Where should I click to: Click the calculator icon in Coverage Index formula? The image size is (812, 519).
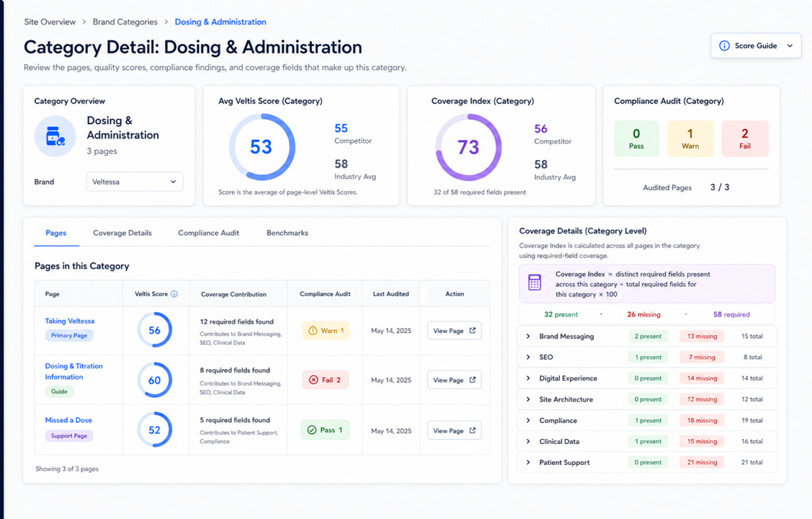[x=535, y=283]
